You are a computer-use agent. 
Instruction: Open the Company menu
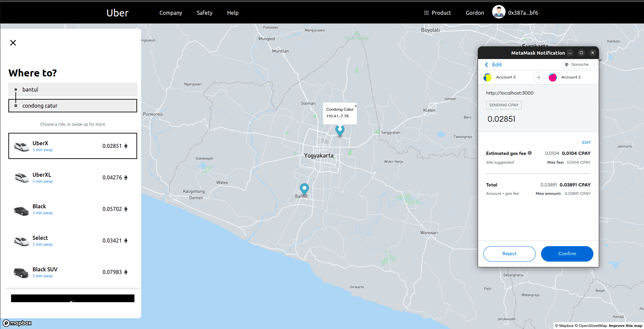tap(171, 13)
